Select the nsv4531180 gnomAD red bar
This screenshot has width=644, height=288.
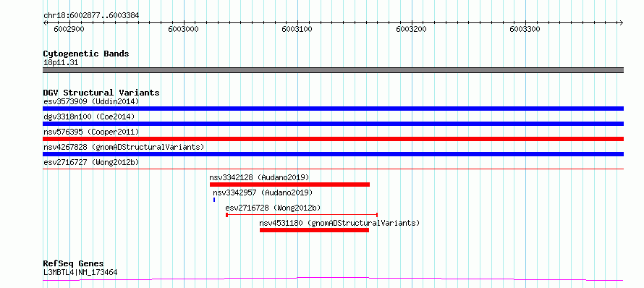314,230
